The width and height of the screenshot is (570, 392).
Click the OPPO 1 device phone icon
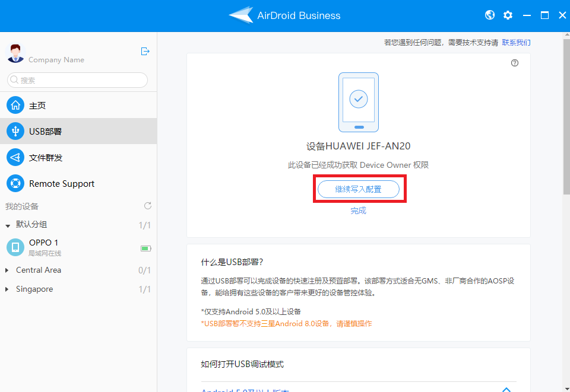(15, 247)
